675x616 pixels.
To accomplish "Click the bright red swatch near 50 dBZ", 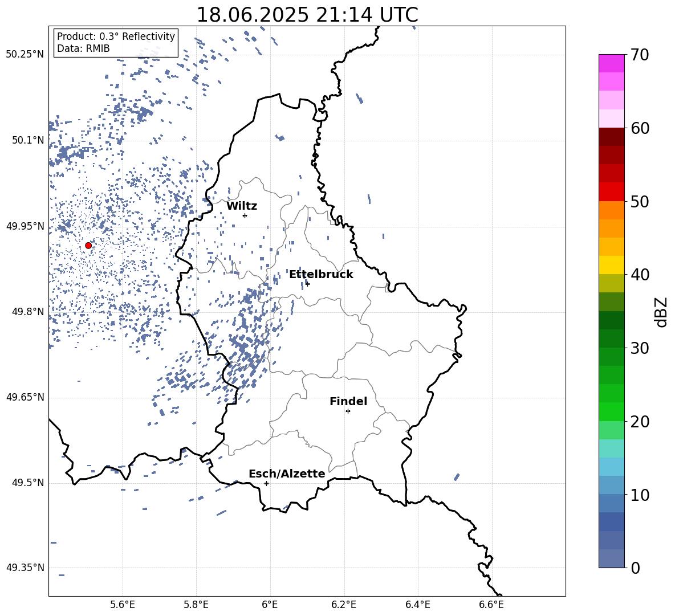I will pyautogui.click(x=611, y=192).
